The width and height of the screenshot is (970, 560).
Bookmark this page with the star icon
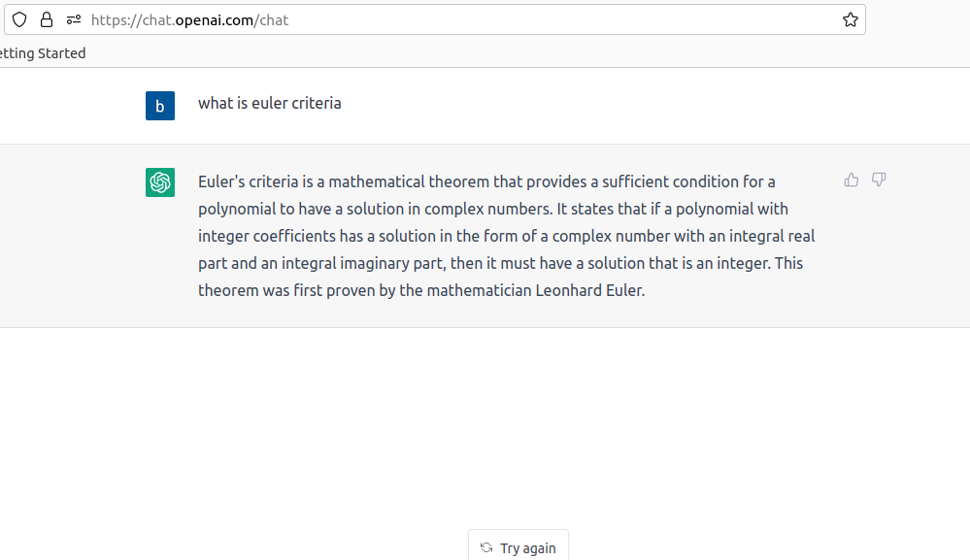(850, 19)
